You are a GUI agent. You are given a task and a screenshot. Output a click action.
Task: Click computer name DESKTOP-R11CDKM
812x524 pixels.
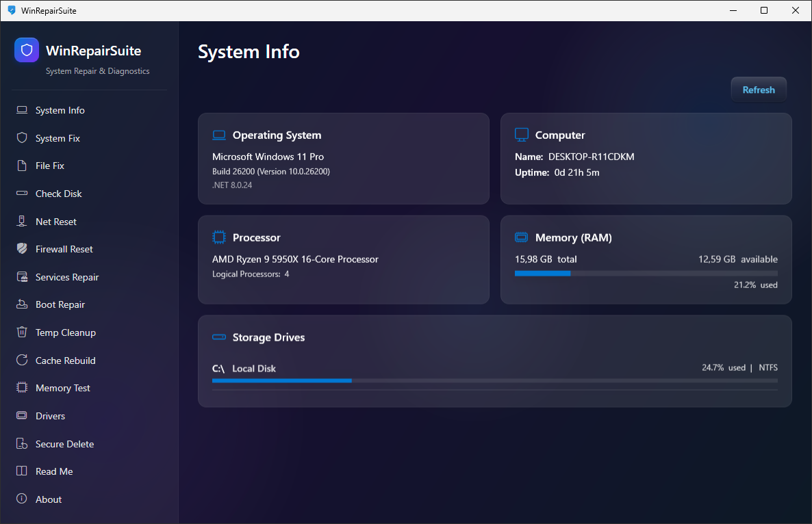(x=592, y=157)
